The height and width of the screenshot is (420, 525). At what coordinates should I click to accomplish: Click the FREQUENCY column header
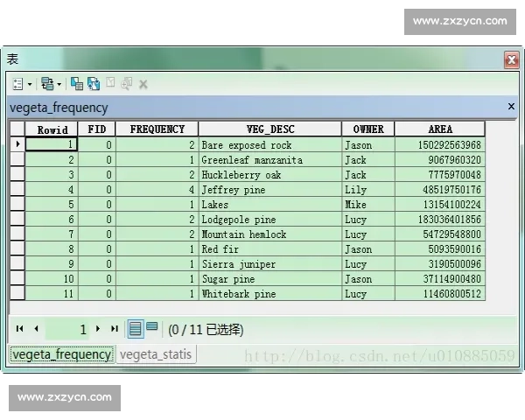[157, 129]
